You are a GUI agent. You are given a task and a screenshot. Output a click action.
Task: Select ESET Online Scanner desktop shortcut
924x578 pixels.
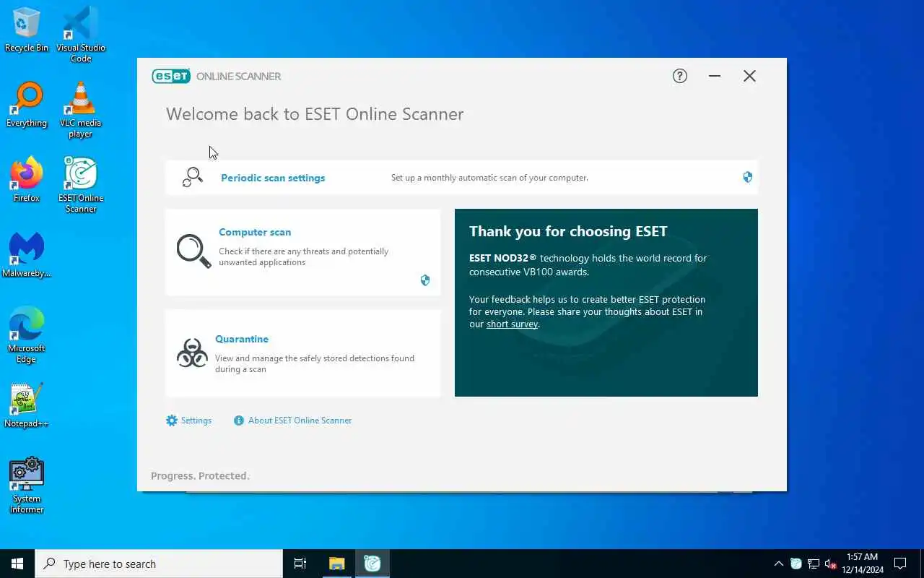(81, 184)
